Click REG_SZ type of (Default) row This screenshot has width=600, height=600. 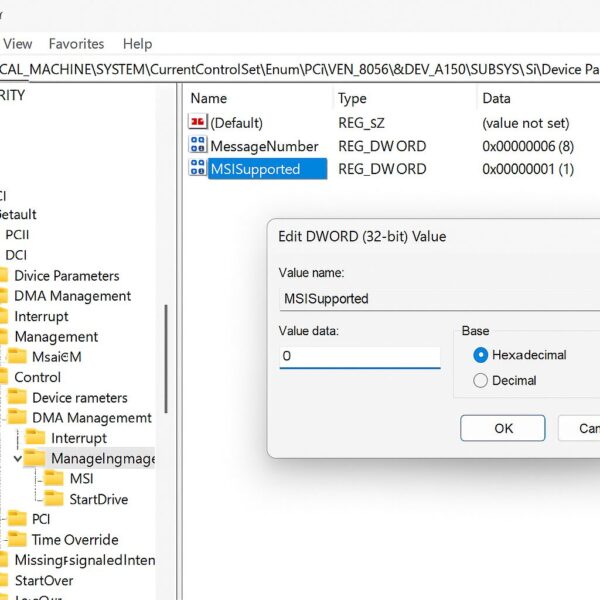tap(361, 123)
